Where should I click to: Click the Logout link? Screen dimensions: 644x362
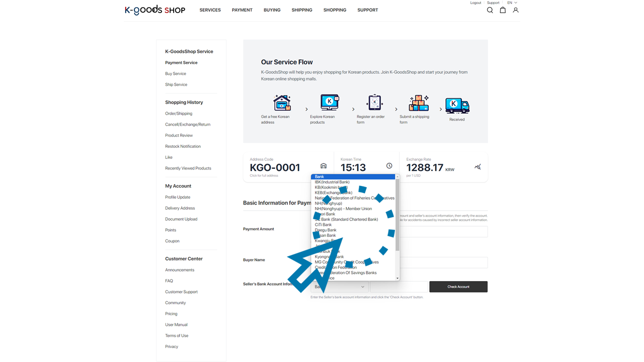(475, 3)
